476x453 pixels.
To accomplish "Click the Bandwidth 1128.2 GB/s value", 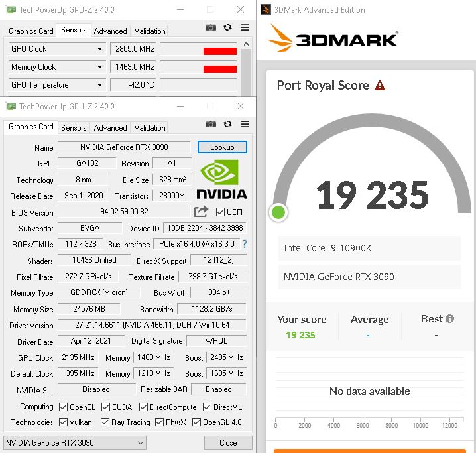I will (212, 309).
